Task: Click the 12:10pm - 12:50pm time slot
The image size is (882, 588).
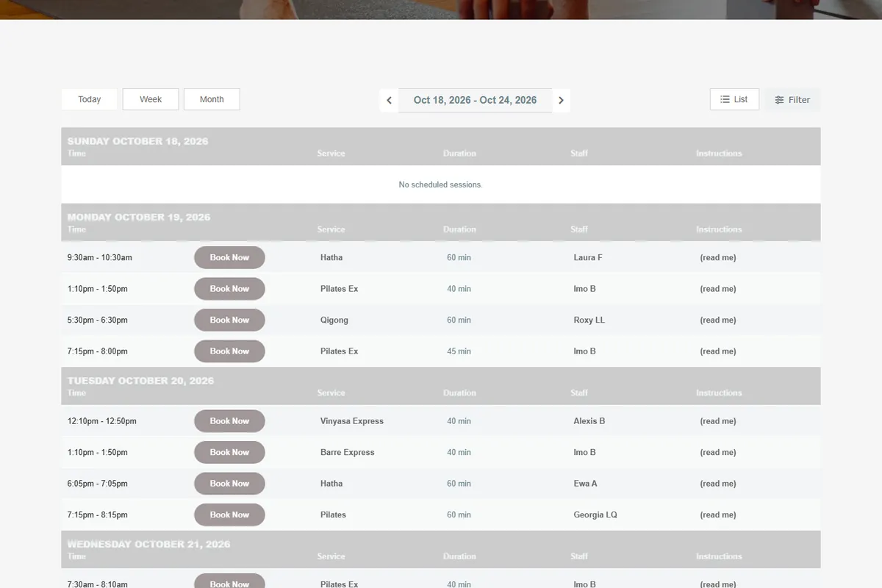Action: pos(101,421)
